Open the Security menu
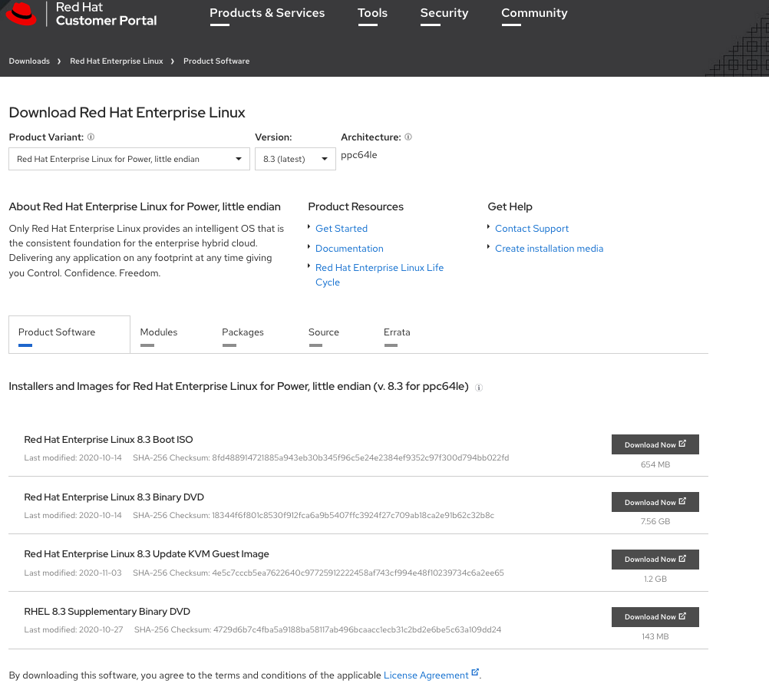The image size is (769, 700). pyautogui.click(x=444, y=13)
